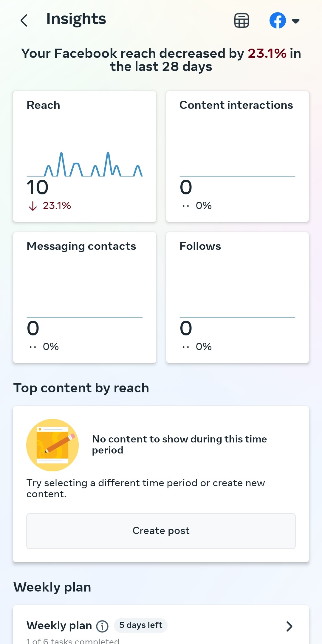This screenshot has width=322, height=644.
Task: Tap the Facebook logo icon
Action: 278,21
